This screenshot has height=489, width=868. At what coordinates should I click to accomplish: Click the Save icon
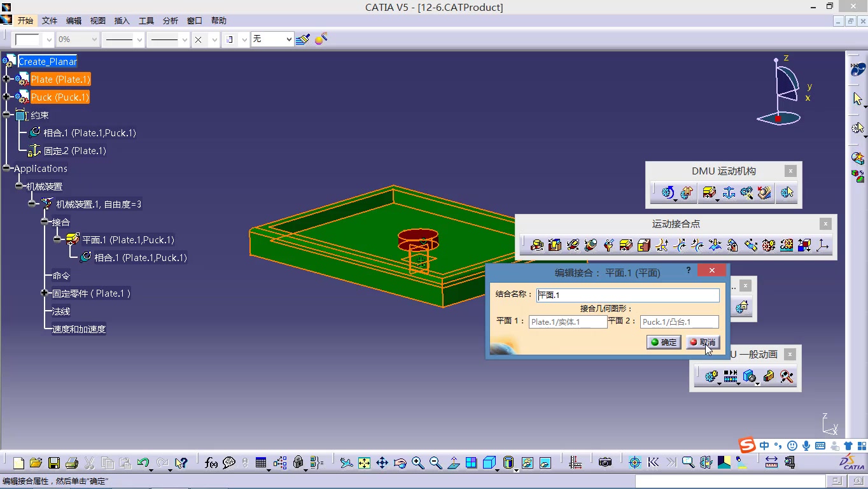pyautogui.click(x=54, y=463)
